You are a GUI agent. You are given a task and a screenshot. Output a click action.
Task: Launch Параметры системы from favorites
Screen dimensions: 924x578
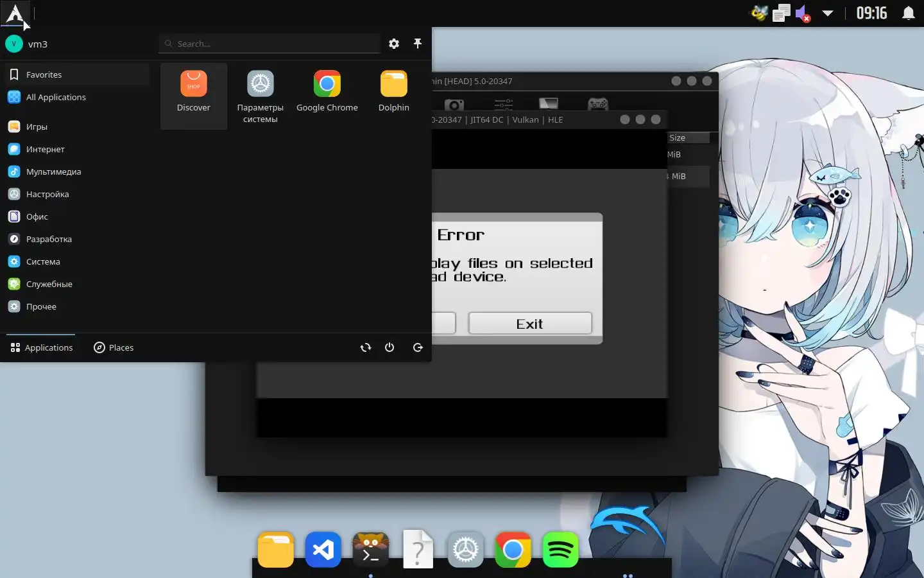pyautogui.click(x=261, y=96)
